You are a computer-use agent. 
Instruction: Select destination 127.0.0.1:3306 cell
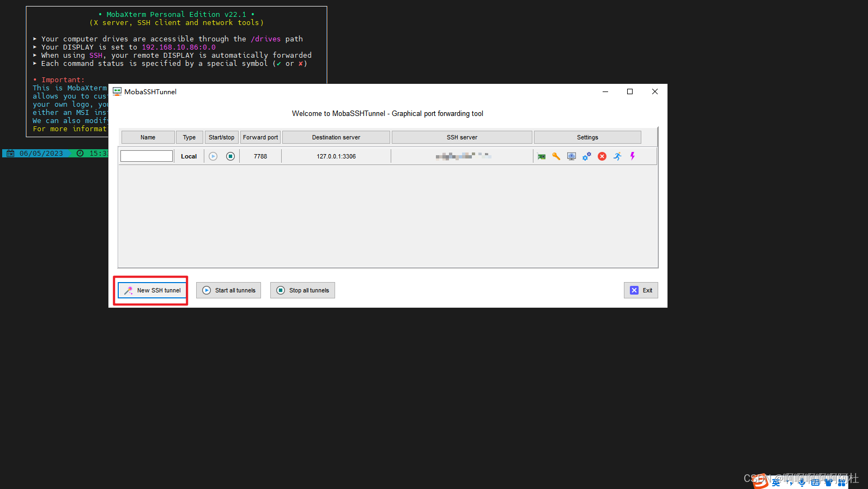click(x=336, y=156)
